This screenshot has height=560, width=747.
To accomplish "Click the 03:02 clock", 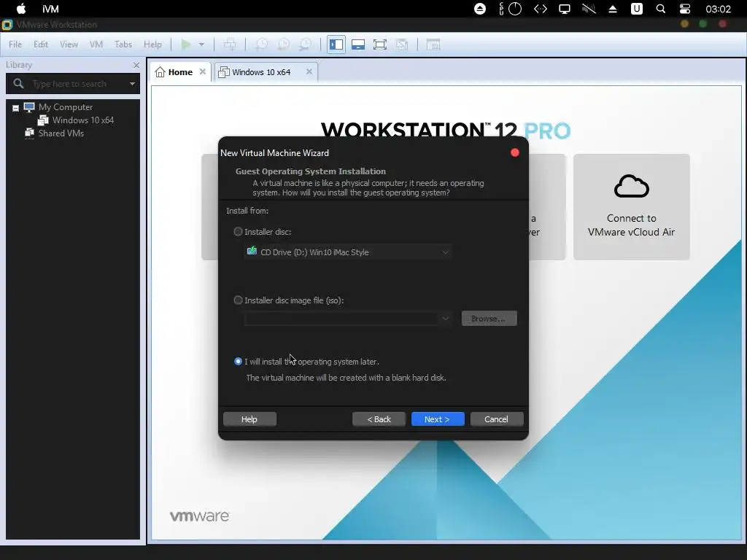I will 718,9.
